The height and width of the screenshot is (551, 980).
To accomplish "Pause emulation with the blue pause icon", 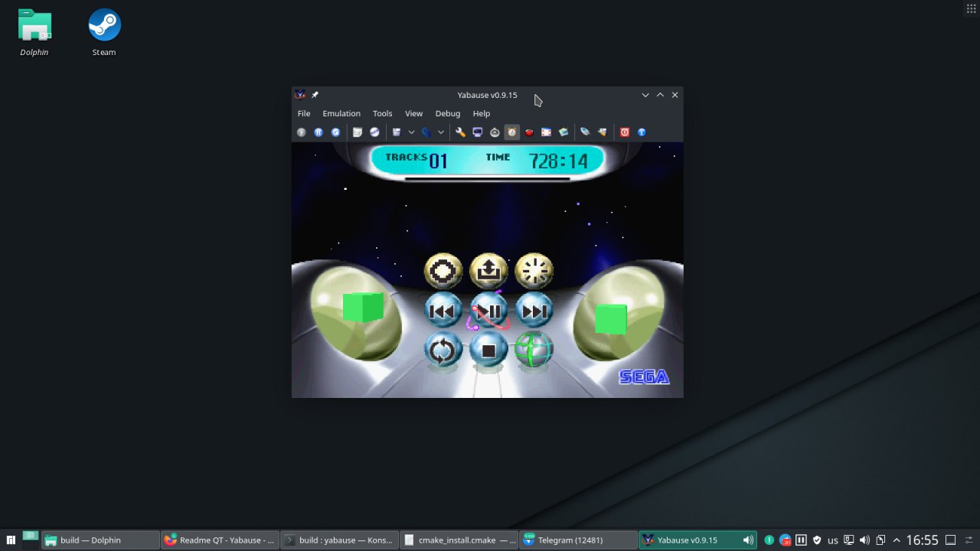I will point(318,132).
